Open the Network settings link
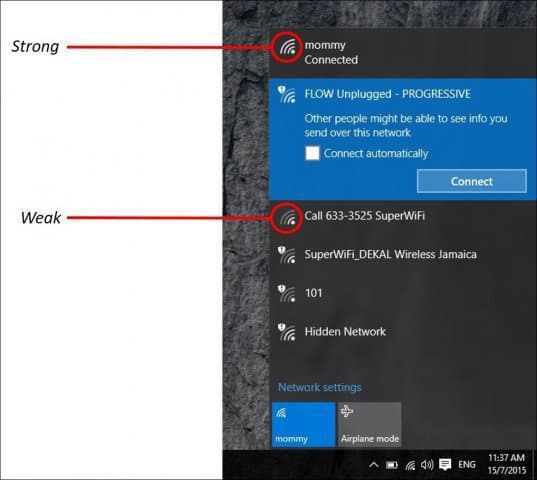Image resolution: width=537 pixels, height=480 pixels. point(320,387)
